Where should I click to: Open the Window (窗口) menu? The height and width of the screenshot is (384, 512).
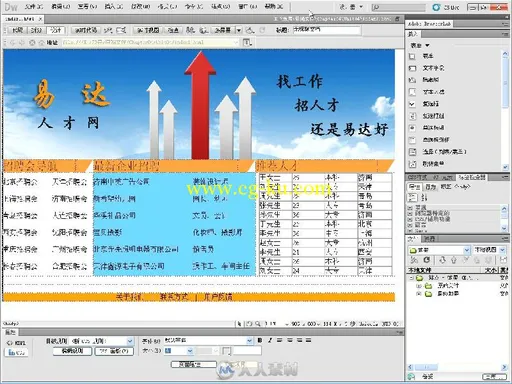point(247,6)
